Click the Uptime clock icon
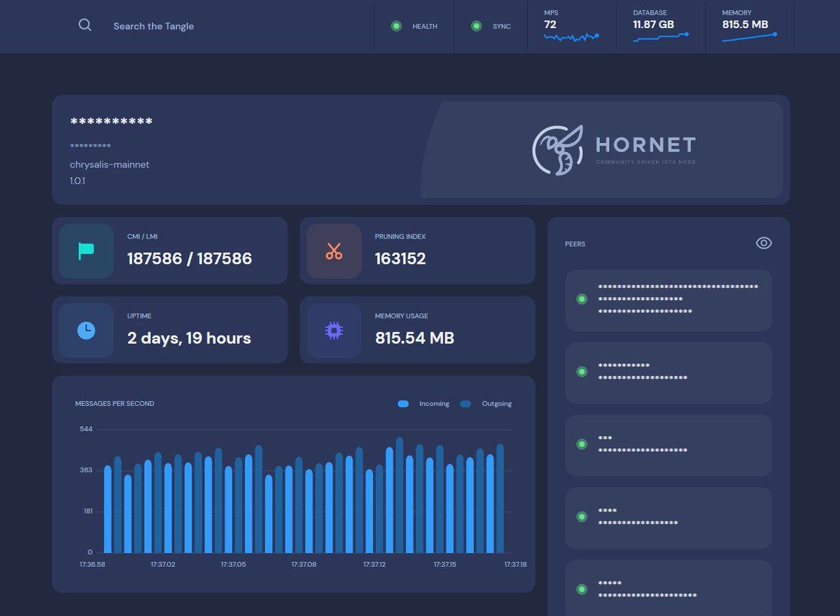Screen dimensions: 840x616 86,330
